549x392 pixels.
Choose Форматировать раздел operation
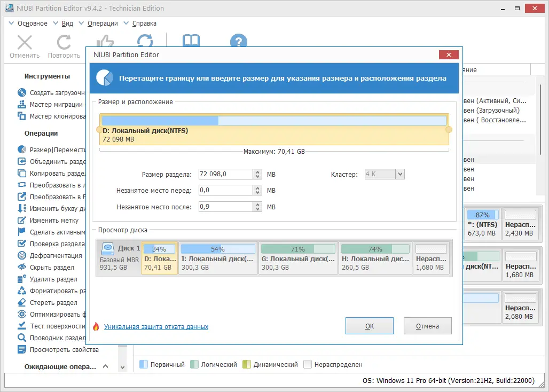click(x=51, y=291)
